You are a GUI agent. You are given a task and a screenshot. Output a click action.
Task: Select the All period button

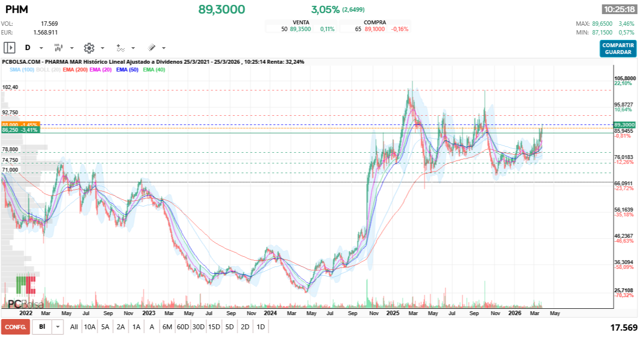74,327
